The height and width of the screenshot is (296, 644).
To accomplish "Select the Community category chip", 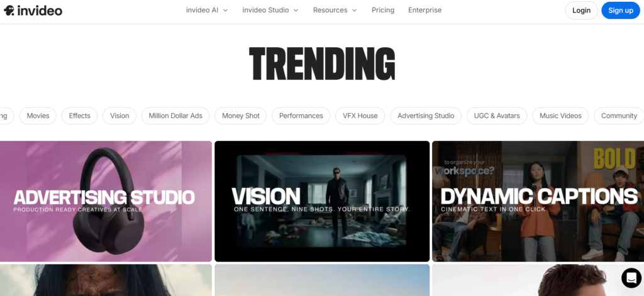I will tap(619, 116).
